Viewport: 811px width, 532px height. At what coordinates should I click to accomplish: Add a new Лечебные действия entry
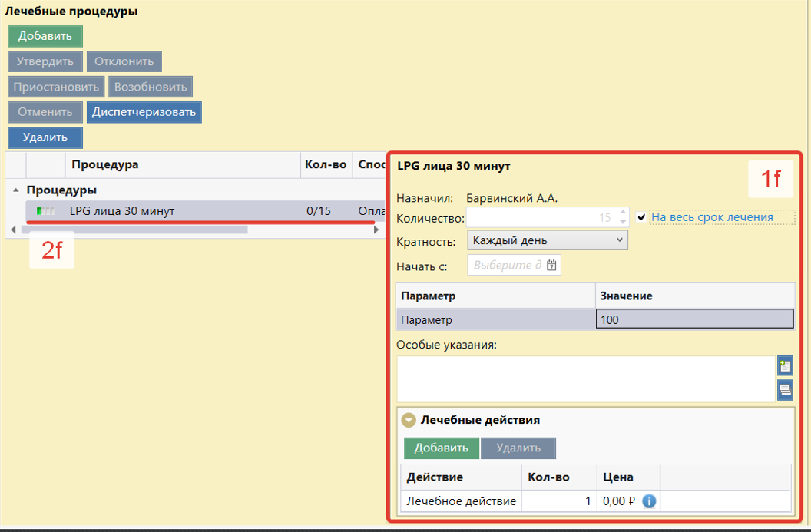442,448
